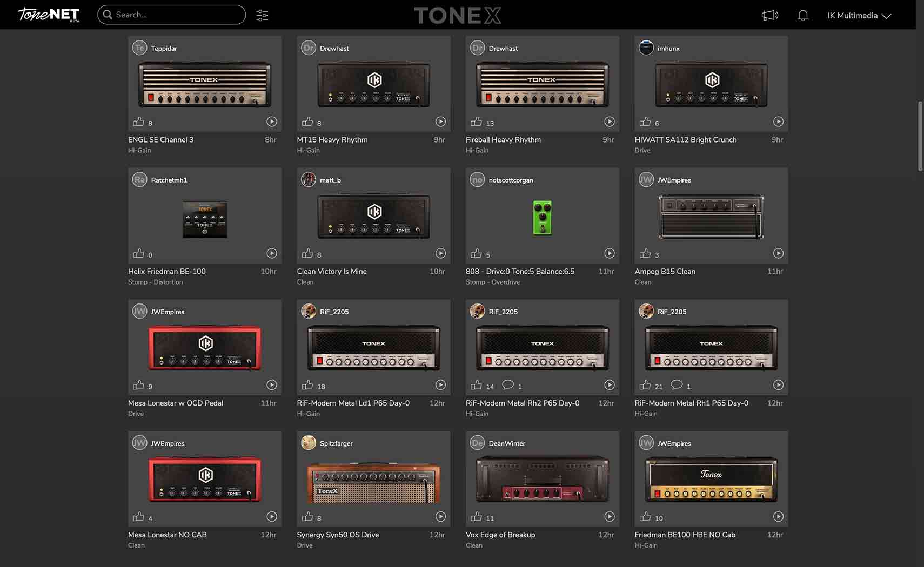Like the MT15 Heavy Rhythm tone
Viewport: 924px width, 567px height.
click(307, 122)
